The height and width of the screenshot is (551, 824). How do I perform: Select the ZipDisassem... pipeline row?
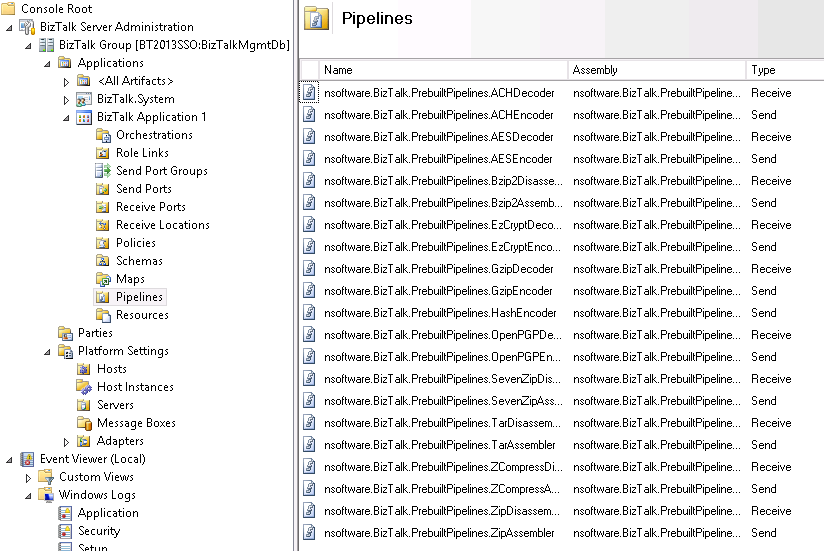561,511
